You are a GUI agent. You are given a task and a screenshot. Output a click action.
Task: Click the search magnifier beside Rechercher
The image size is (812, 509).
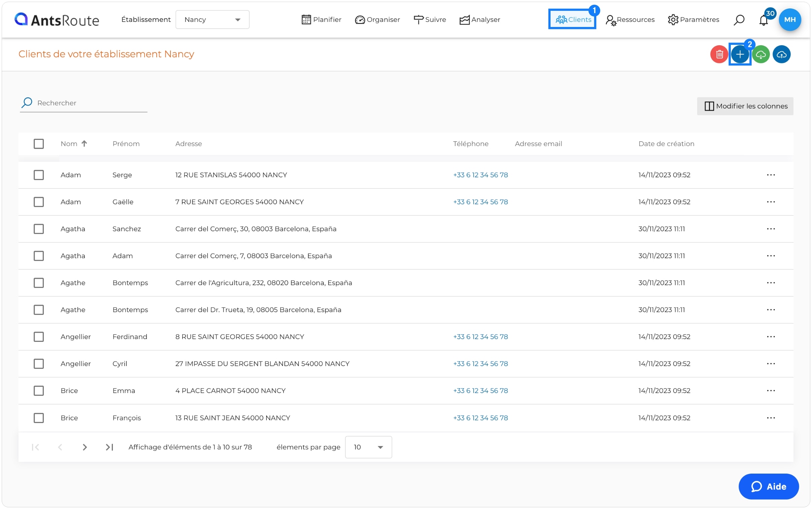[27, 102]
